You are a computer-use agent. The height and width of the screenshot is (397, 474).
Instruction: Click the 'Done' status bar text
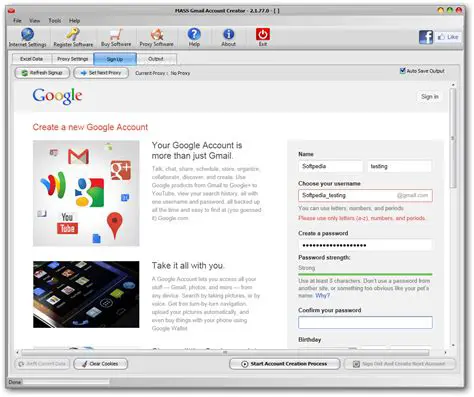pos(15,382)
